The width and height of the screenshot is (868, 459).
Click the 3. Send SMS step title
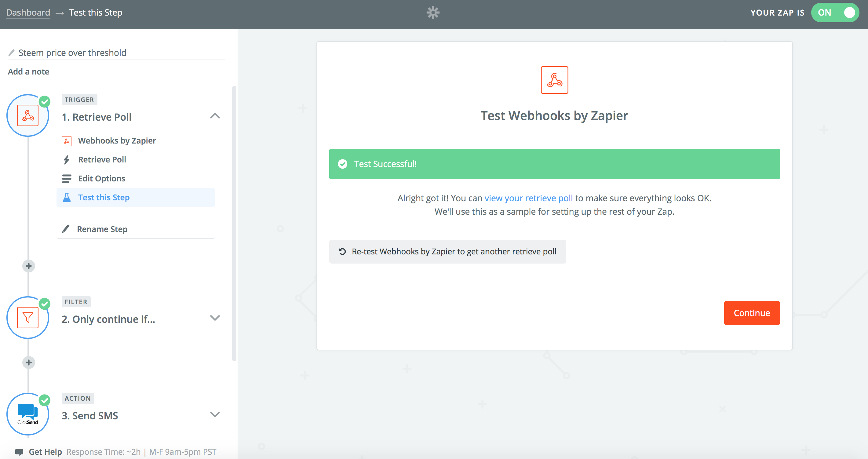click(x=89, y=416)
